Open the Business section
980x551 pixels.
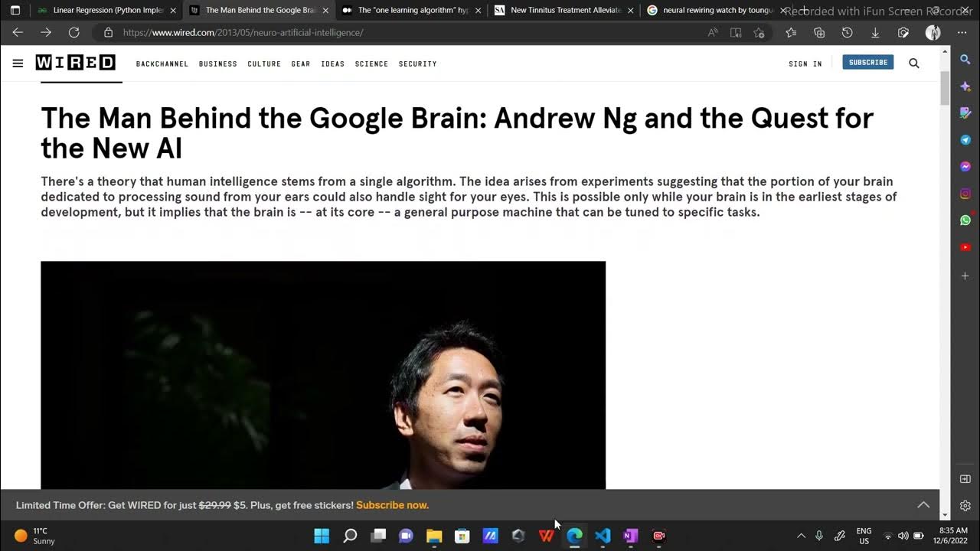(x=218, y=64)
